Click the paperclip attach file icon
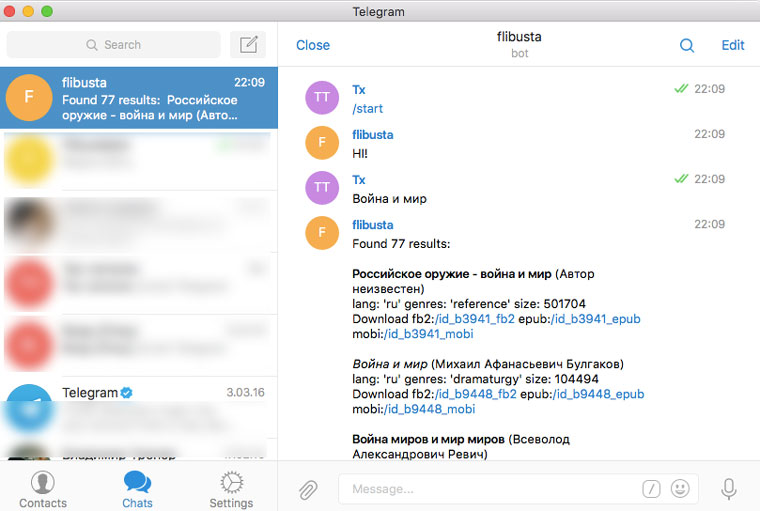 (308, 489)
